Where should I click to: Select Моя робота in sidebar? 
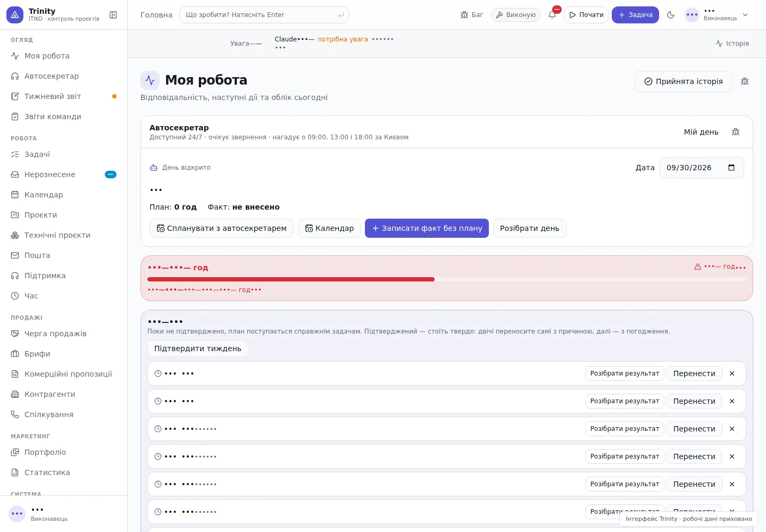[x=64, y=56]
